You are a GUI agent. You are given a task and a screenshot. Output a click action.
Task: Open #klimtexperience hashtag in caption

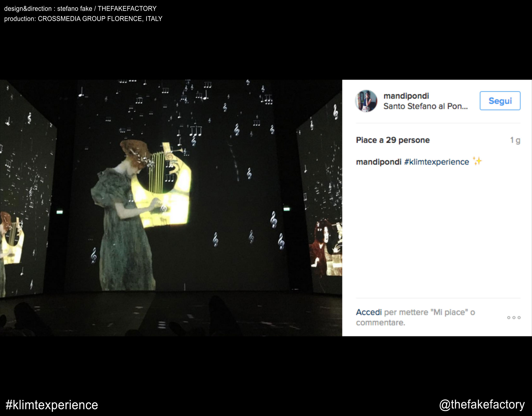coord(437,162)
